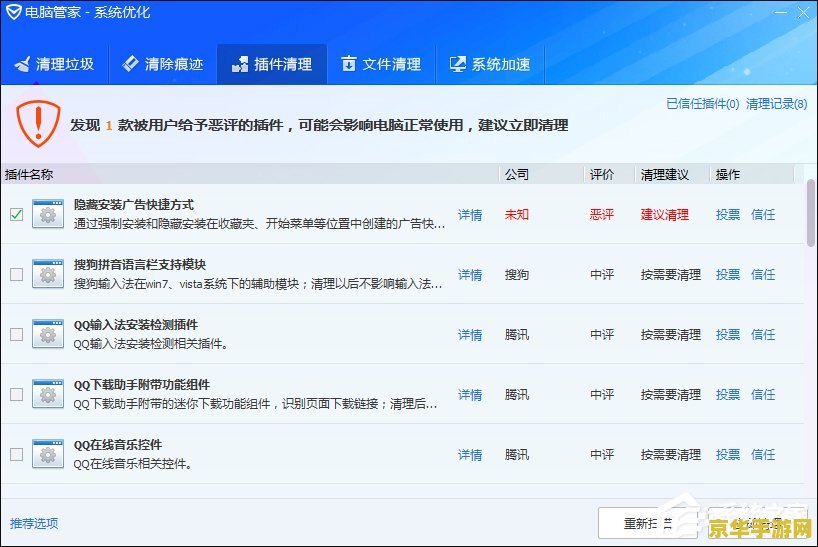Switch to the 清除痕迹 tab

163,64
